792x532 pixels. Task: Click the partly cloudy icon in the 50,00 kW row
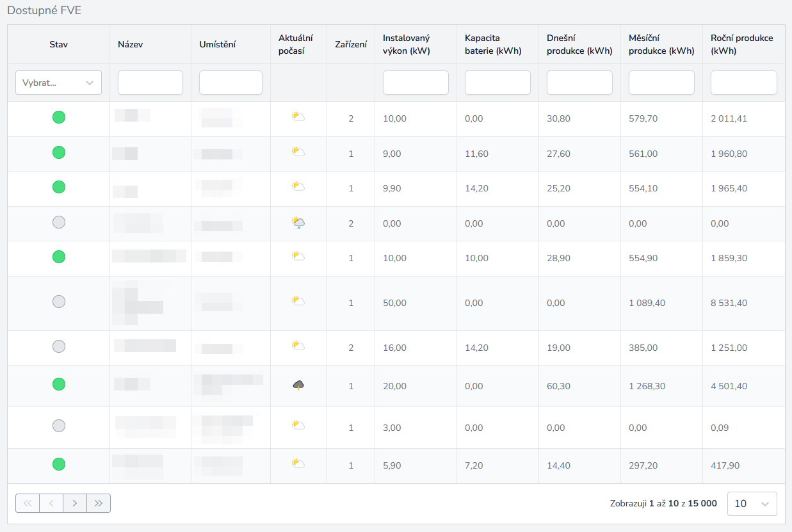pos(298,301)
